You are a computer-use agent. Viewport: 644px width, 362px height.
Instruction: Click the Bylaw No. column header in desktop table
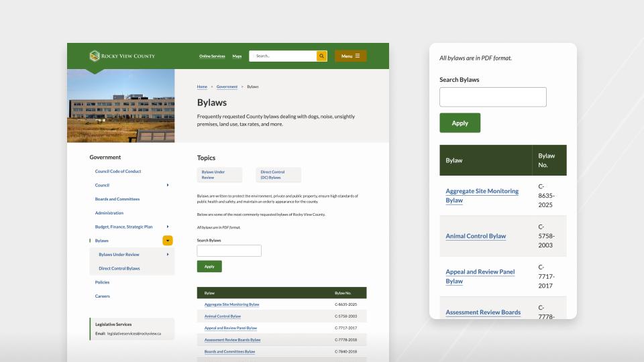click(x=343, y=293)
